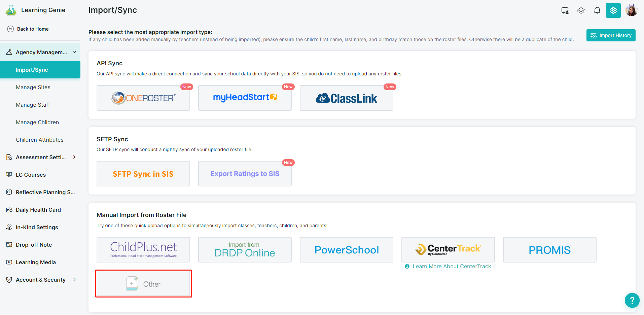Open Learning Media from its sidebar icon
The width and height of the screenshot is (644, 315).
9,262
